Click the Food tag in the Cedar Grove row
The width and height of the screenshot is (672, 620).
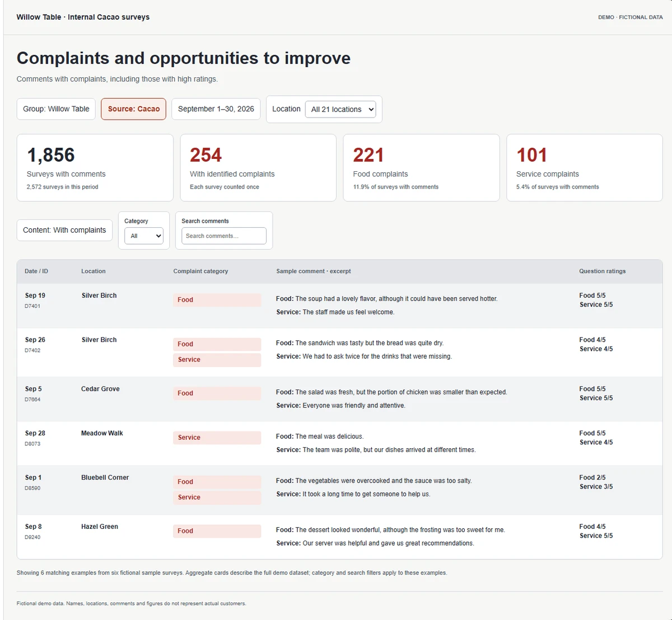[x=217, y=393]
